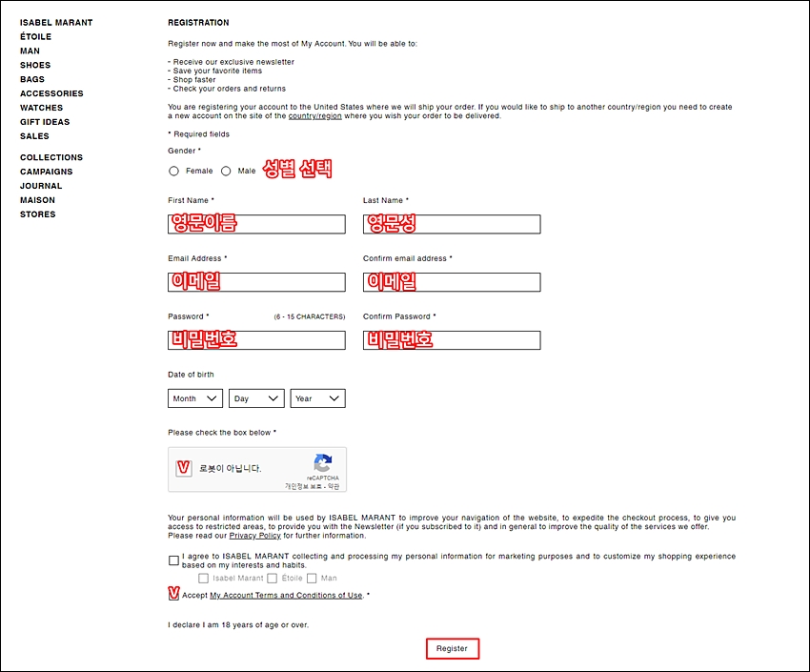
Task: Open the Privacy Policy link
Action: 255,536
